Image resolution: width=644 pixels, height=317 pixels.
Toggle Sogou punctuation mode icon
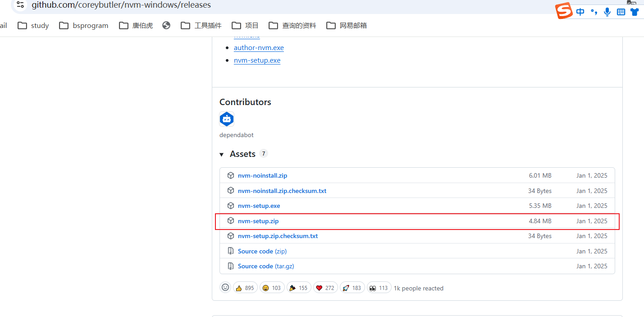[x=594, y=12]
